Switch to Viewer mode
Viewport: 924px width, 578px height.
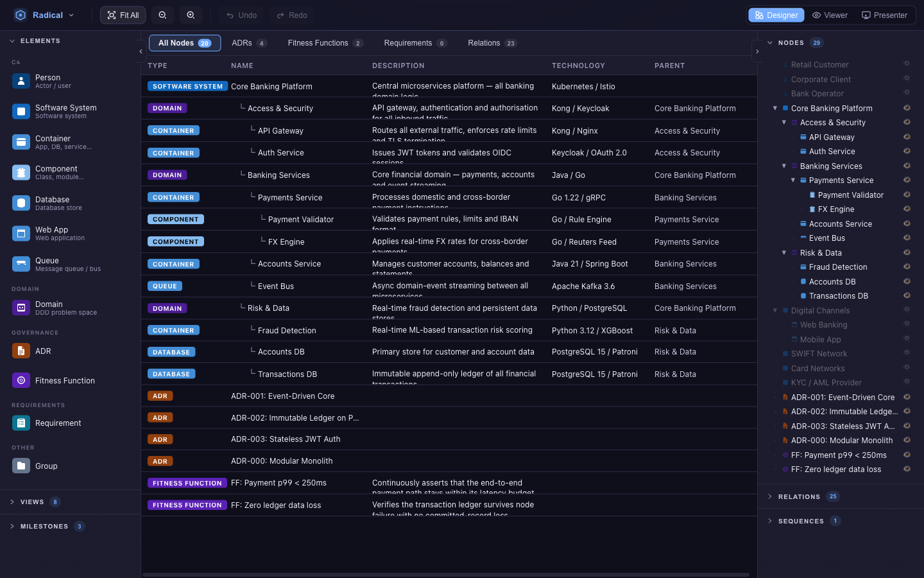pyautogui.click(x=830, y=15)
